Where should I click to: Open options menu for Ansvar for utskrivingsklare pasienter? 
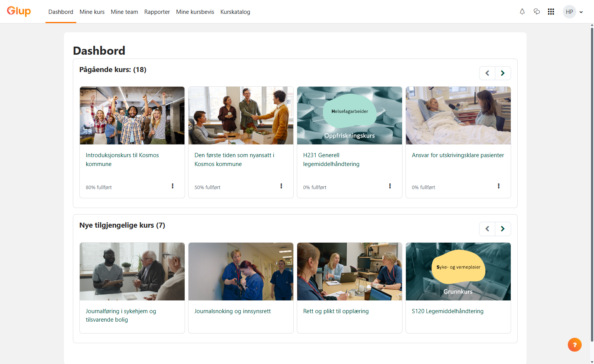coord(498,186)
